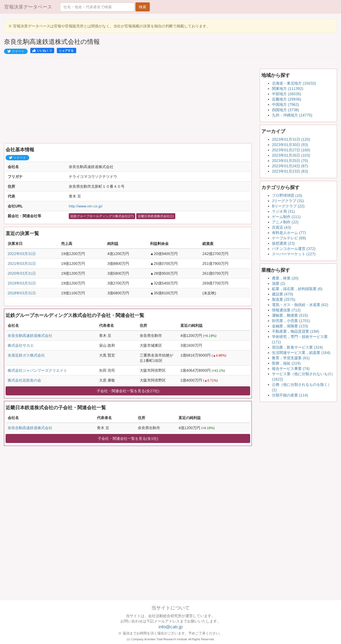Open Jリーグクラブ (31) category

pyautogui.click(x=288, y=201)
